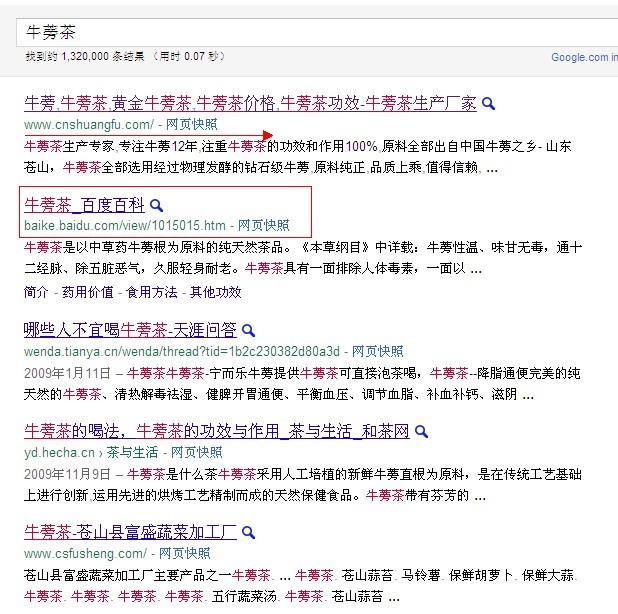This screenshot has height=614, width=618.
Task: Open 牛蒡茶-苍山县富盛蔬菜加工厂 result title
Action: pos(130,532)
